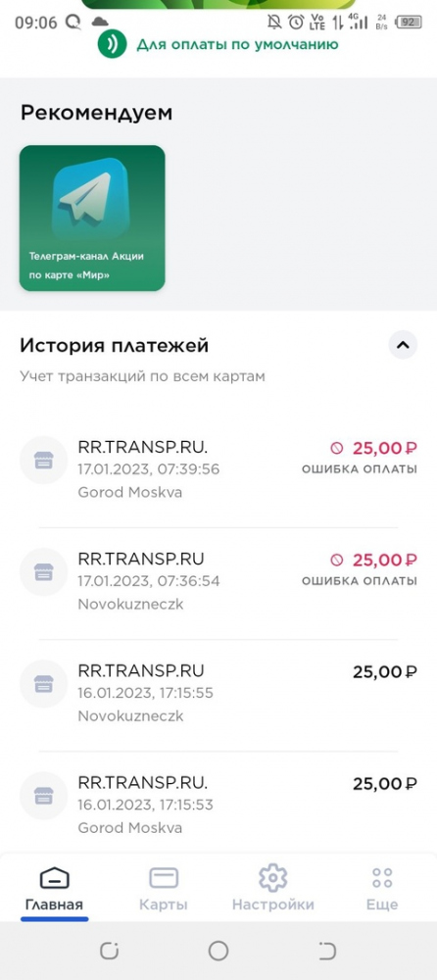Collapse the payment history section
The height and width of the screenshot is (980, 437).
(403, 344)
